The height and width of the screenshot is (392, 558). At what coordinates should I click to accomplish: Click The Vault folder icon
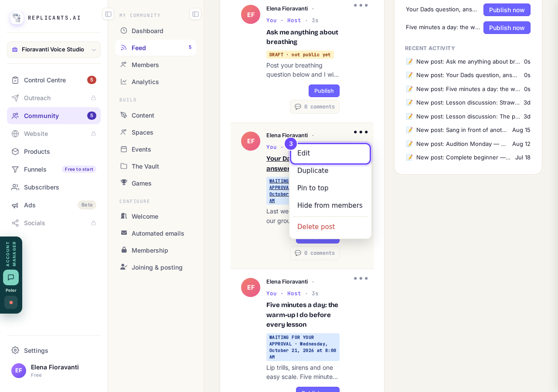coord(124,166)
